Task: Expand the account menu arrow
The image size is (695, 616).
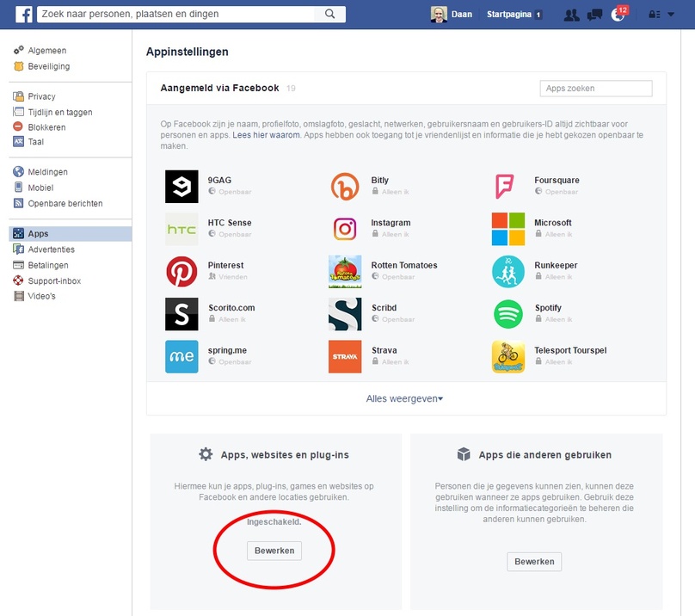Action: click(671, 14)
